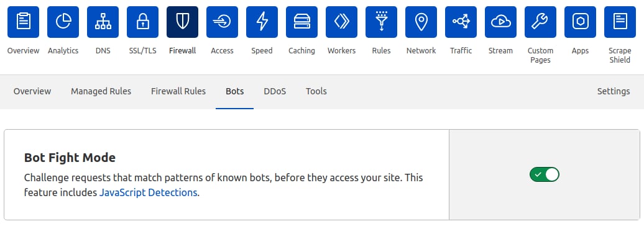Open the Access arrow icon
Viewport: 644px width, 229px height.
tap(222, 22)
